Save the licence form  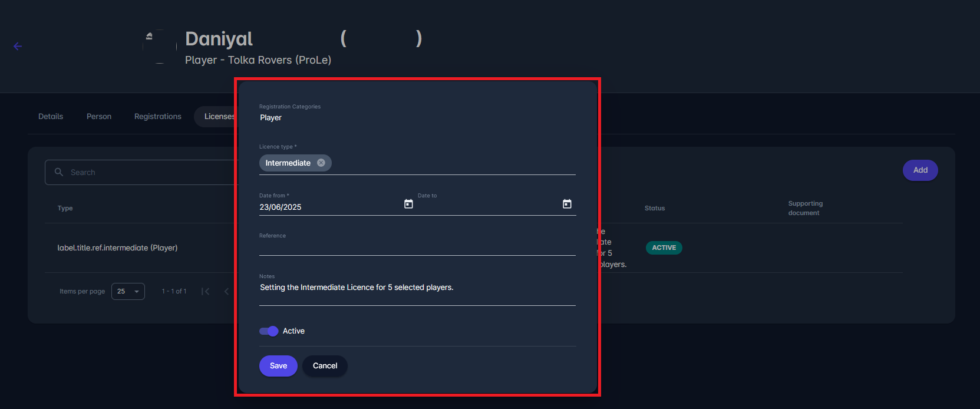pyautogui.click(x=278, y=366)
